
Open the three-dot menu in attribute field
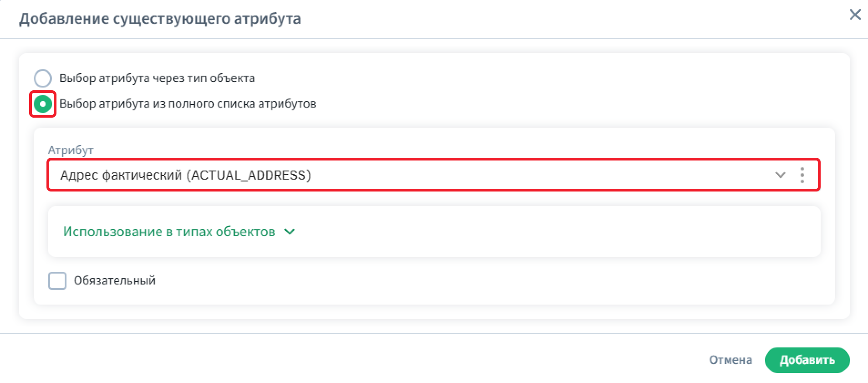point(802,175)
